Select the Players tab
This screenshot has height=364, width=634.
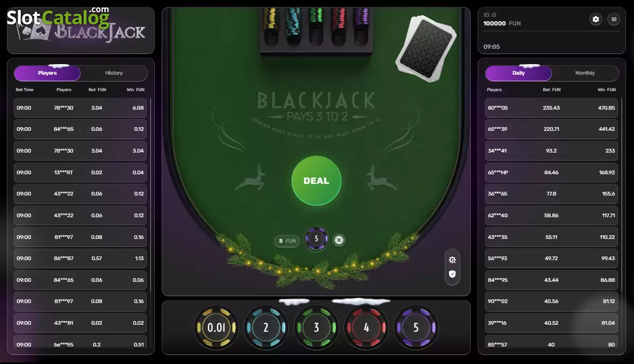[47, 73]
